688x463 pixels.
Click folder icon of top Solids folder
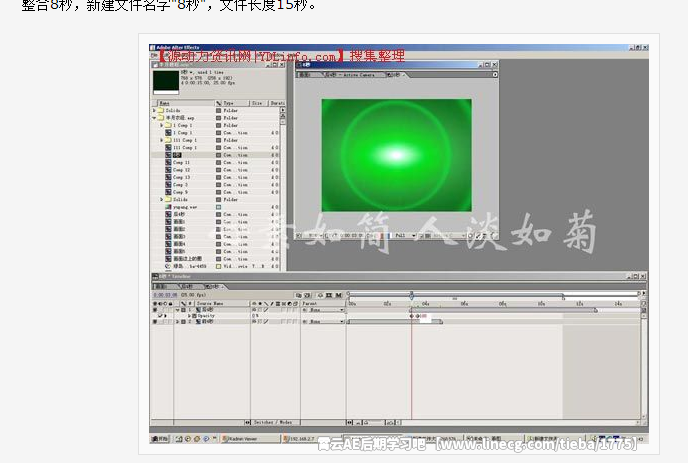click(x=161, y=111)
